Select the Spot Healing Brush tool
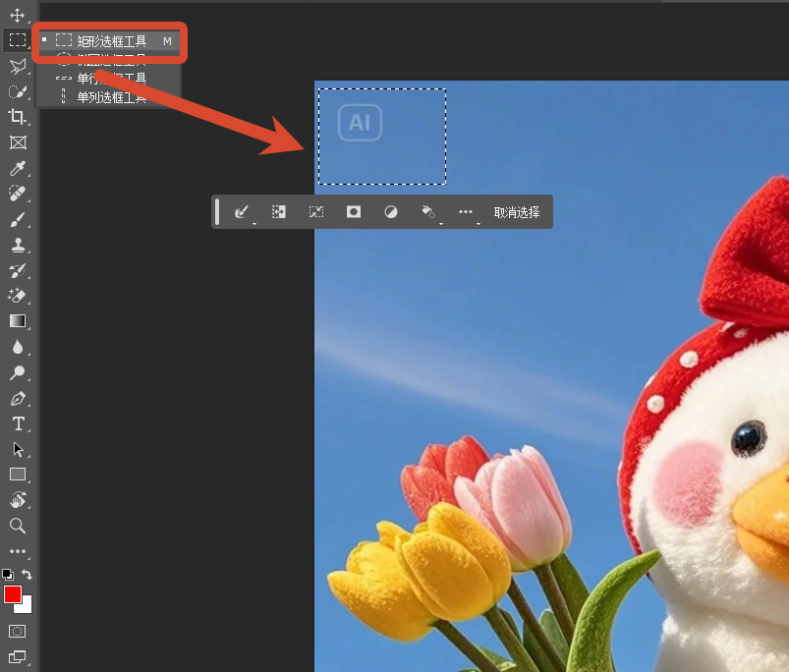The width and height of the screenshot is (789, 672). pos(18,194)
